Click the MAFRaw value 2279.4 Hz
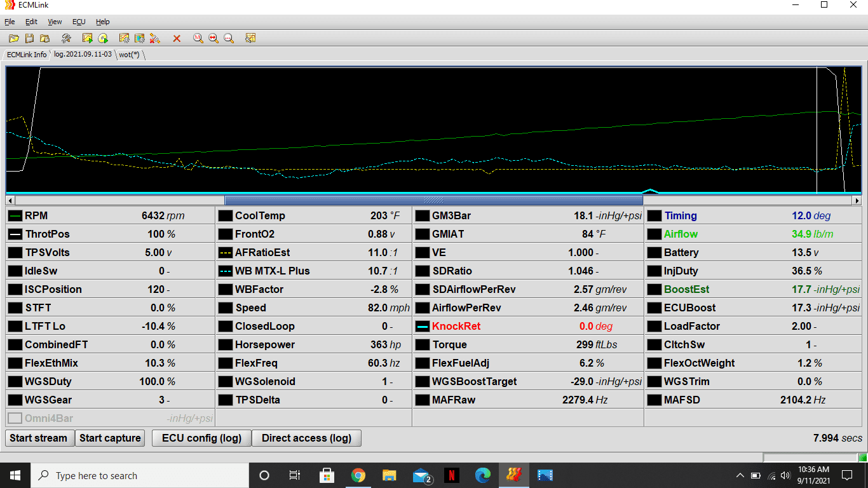868x488 pixels. pyautogui.click(x=585, y=400)
